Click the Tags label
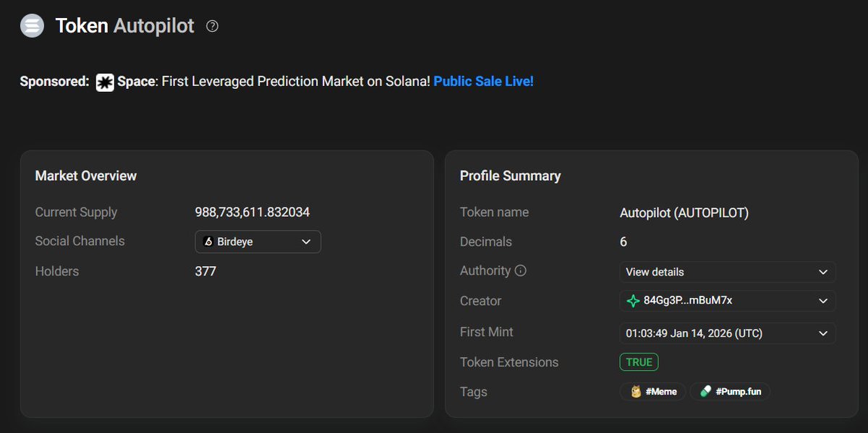 [x=474, y=392]
